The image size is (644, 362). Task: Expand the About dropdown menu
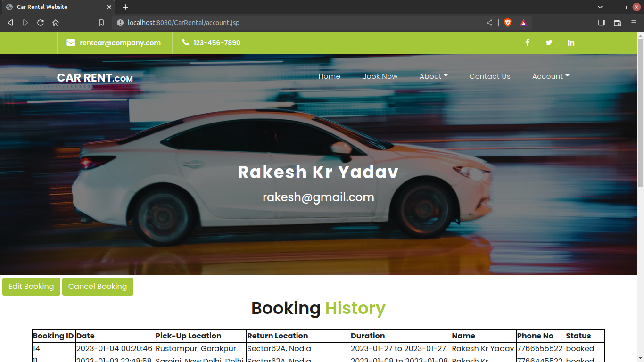pyautogui.click(x=434, y=76)
